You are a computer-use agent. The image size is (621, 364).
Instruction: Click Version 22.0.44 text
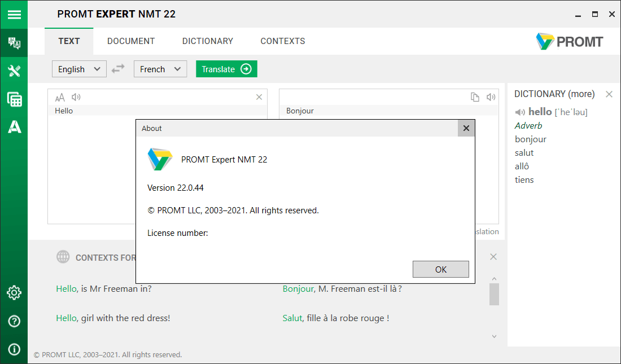[x=176, y=188]
